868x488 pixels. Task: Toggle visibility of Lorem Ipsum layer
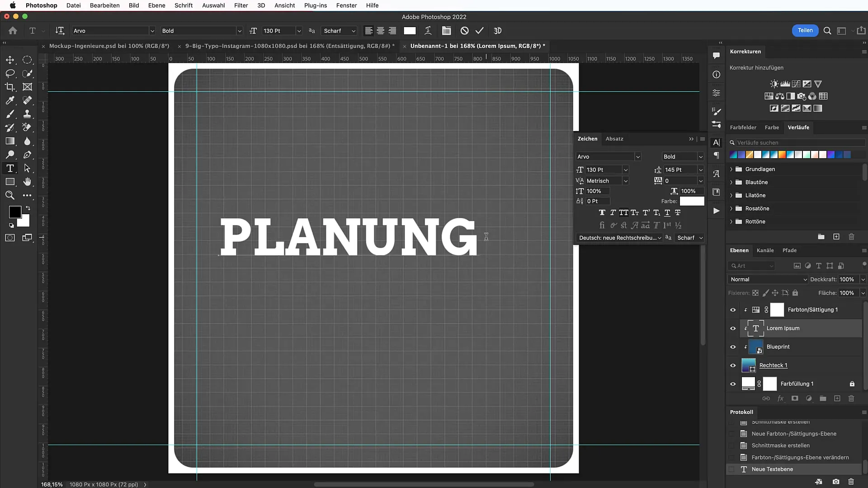click(733, 328)
